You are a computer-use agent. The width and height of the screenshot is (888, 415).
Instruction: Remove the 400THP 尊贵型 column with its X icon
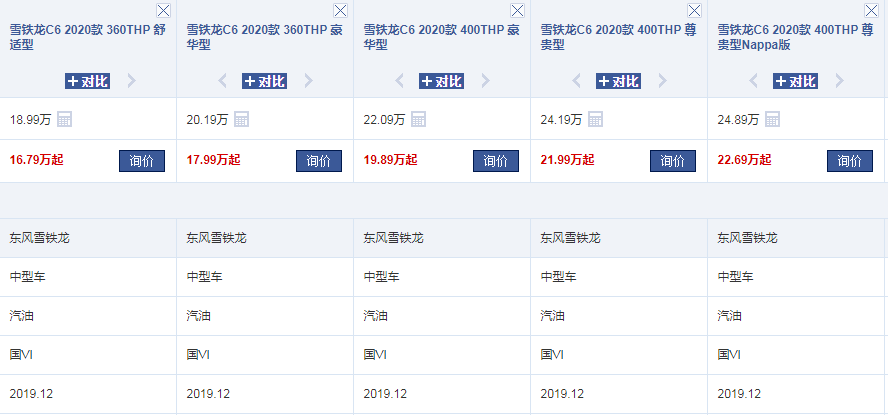tap(694, 10)
